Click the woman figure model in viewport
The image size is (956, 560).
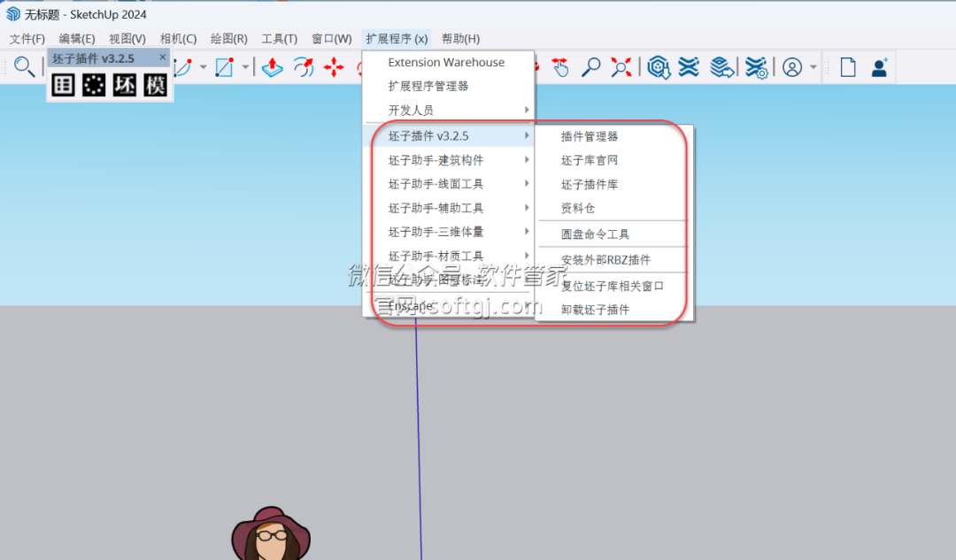271,533
